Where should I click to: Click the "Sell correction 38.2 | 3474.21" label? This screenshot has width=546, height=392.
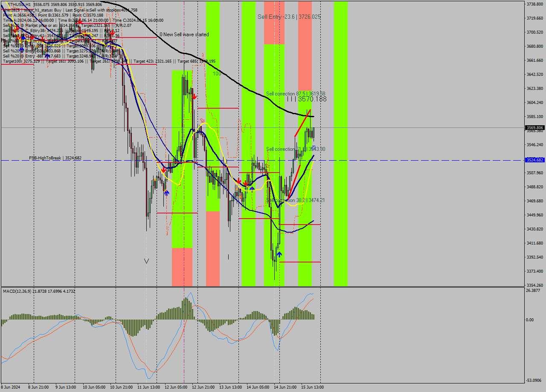click(295, 200)
